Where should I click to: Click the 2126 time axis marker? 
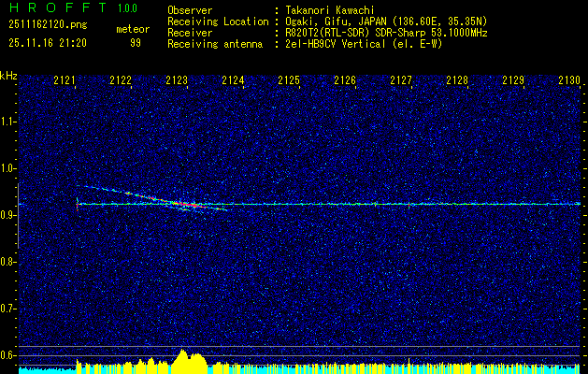pyautogui.click(x=345, y=79)
